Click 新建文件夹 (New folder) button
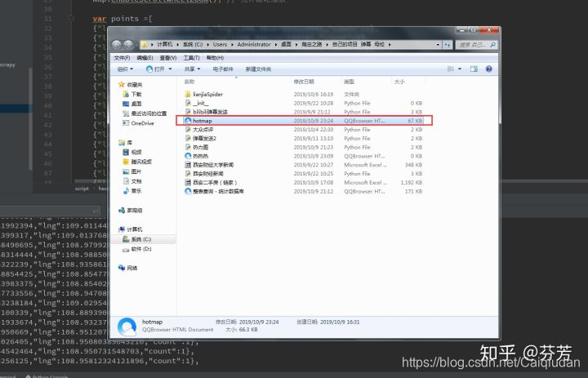The width and height of the screenshot is (588, 378). tap(258, 69)
